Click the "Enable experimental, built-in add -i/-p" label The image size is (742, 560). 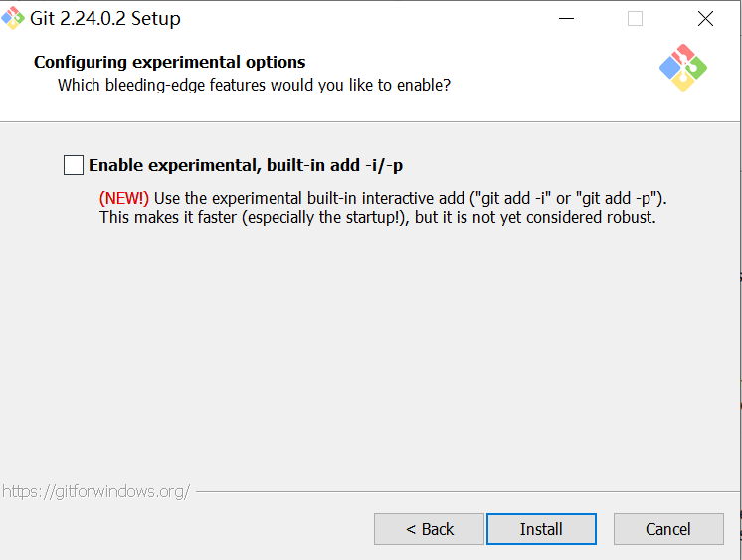click(x=246, y=166)
